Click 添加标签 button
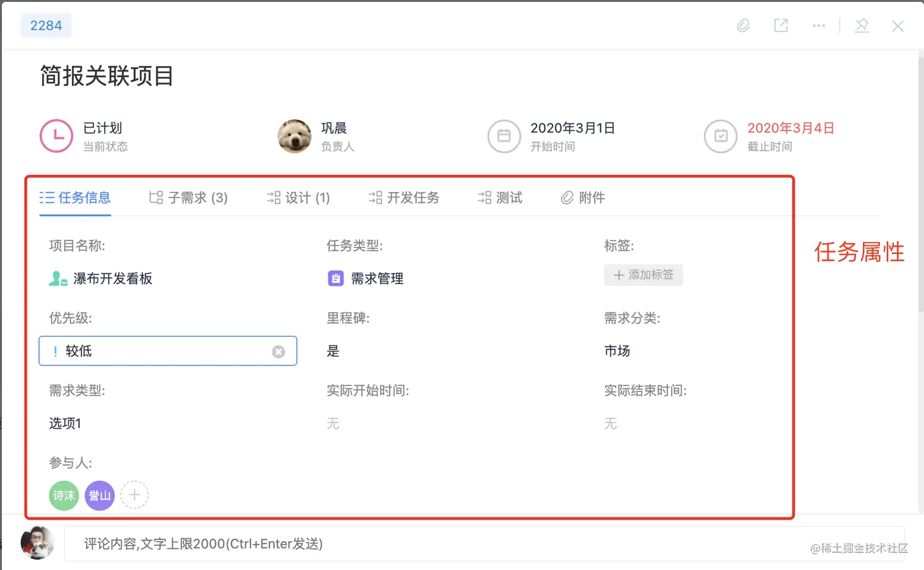Image resolution: width=924 pixels, height=570 pixels. coord(643,275)
